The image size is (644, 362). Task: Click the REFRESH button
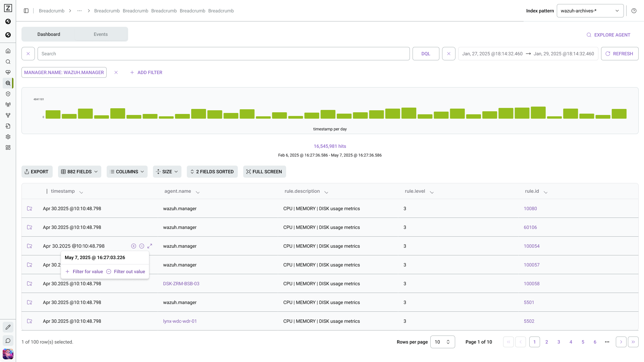tap(620, 54)
